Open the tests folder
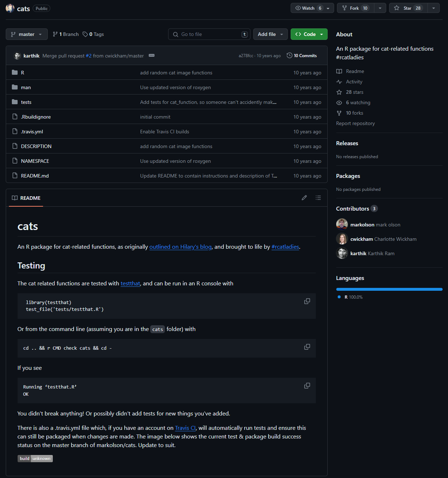 pyautogui.click(x=26, y=102)
